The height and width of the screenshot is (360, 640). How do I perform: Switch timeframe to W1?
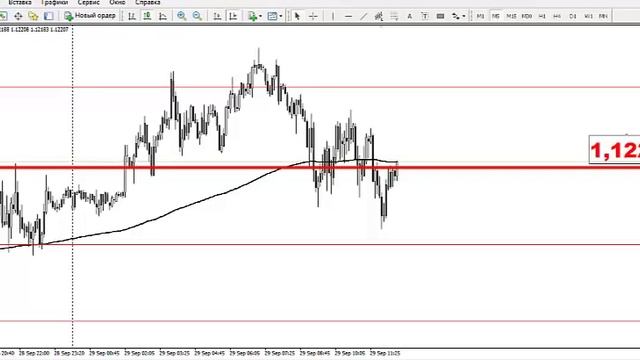click(x=588, y=16)
